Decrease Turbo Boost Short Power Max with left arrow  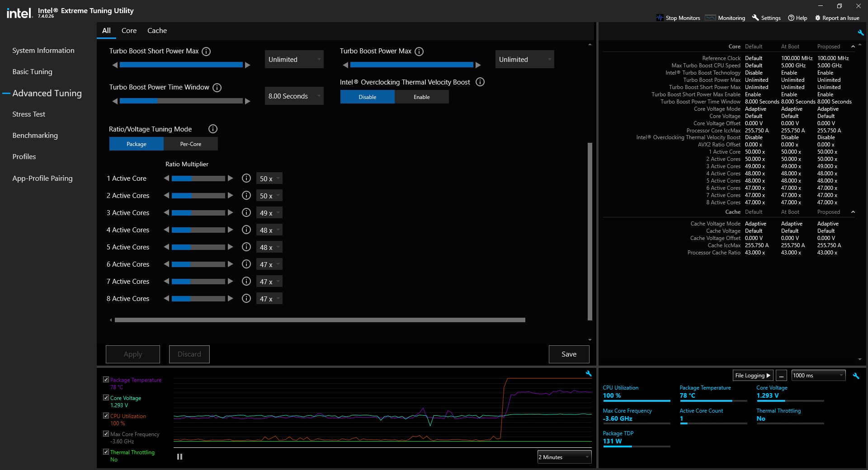tap(115, 65)
